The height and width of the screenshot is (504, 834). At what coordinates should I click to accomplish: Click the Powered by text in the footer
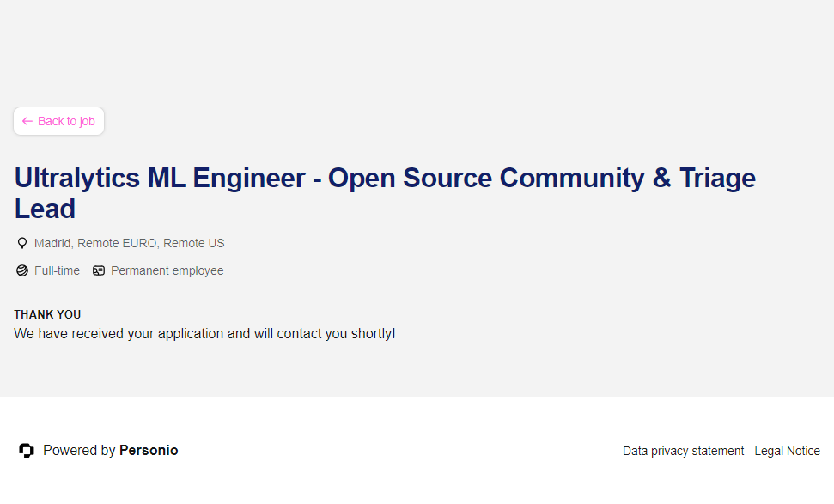[79, 451]
